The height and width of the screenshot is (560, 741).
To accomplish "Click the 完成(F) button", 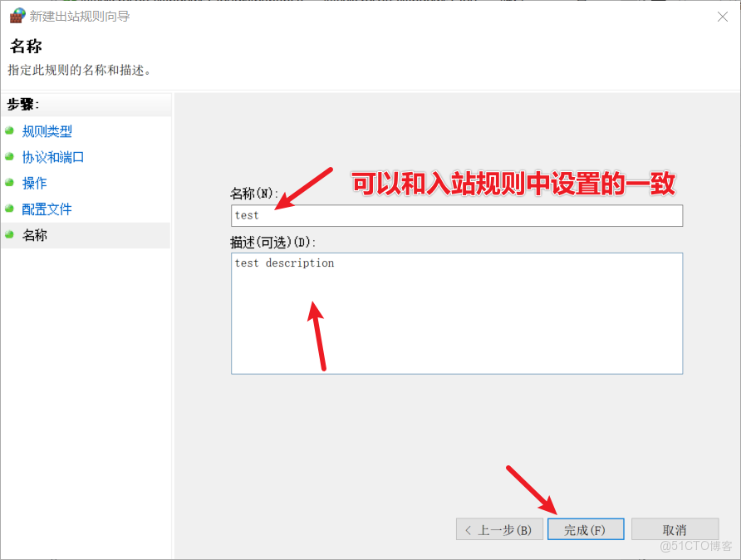I will click(586, 529).
